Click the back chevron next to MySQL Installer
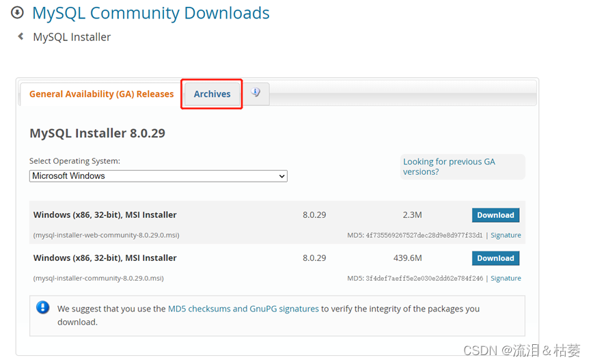This screenshot has height=364, width=591. pyautogui.click(x=20, y=37)
